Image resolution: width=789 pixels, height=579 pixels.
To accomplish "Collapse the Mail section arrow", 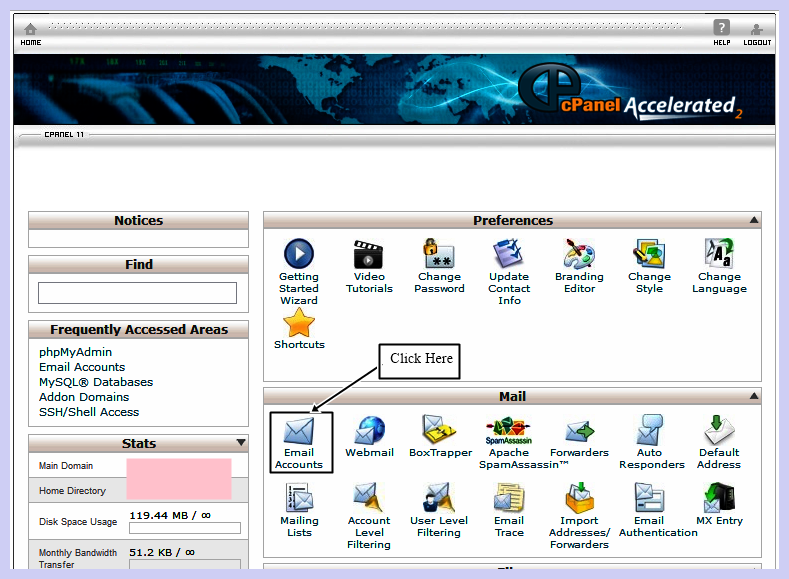I will coord(754,397).
